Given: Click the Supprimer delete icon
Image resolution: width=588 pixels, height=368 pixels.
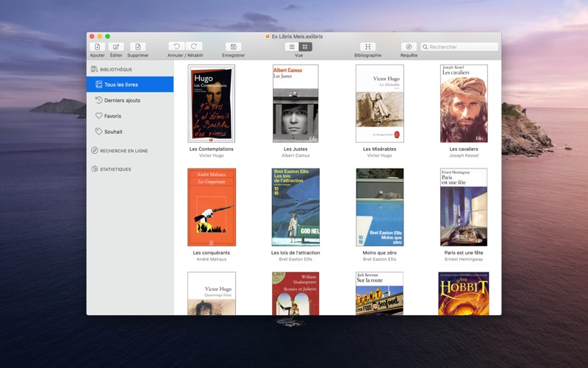Looking at the screenshot, I should 137,46.
